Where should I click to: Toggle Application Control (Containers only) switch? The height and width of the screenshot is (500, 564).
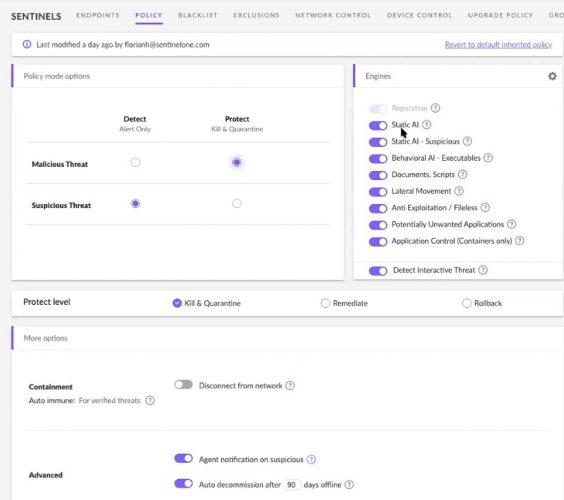tap(378, 241)
